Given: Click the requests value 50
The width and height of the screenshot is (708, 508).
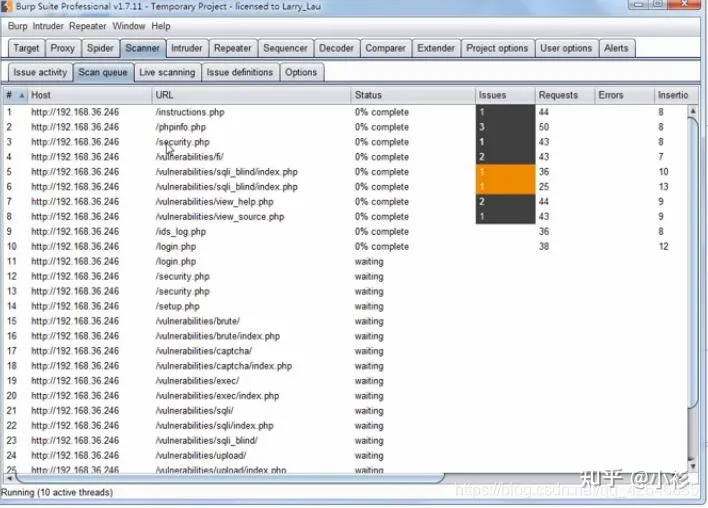Looking at the screenshot, I should (x=544, y=127).
